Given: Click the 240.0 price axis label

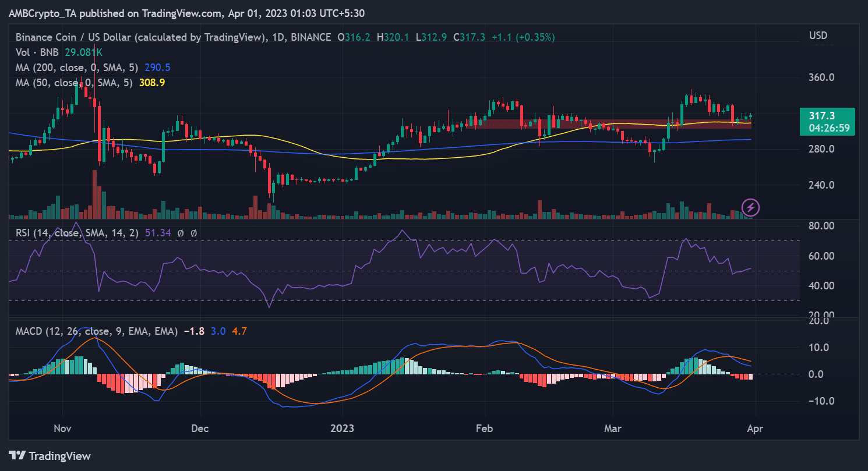Looking at the screenshot, I should click(x=821, y=185).
